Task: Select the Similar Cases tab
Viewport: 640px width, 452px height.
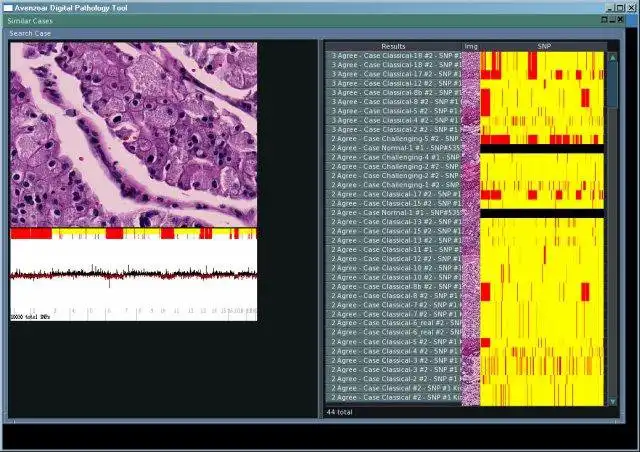Action: (29, 20)
